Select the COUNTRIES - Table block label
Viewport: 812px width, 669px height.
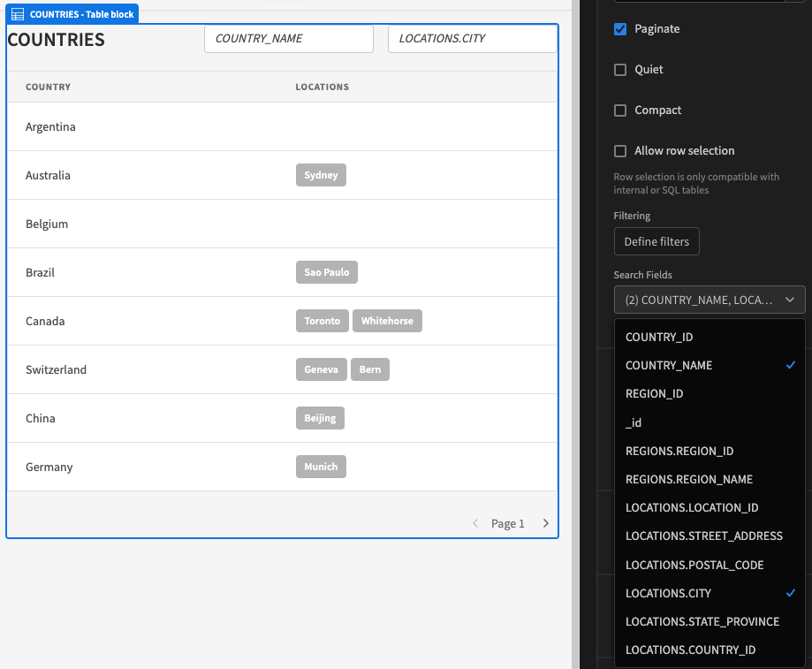point(82,14)
